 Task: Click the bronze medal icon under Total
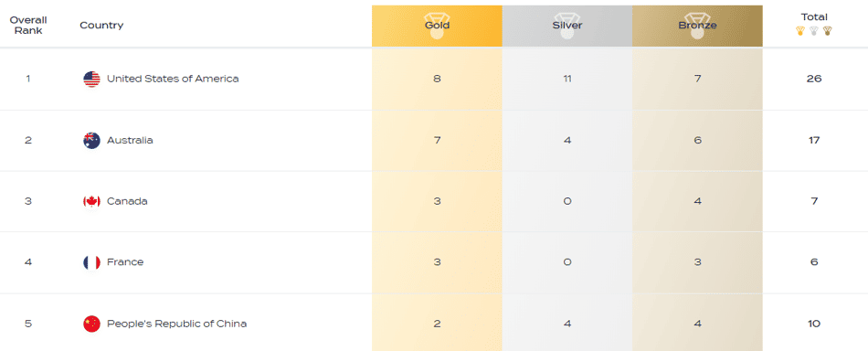(x=827, y=31)
